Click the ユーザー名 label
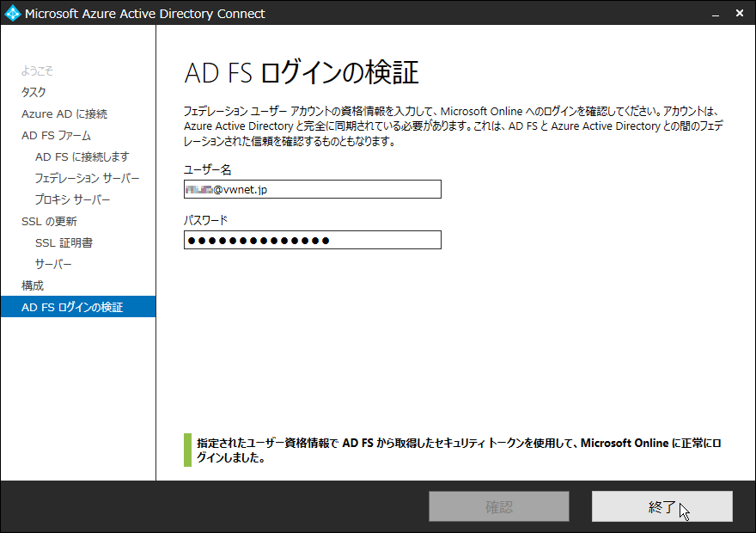The image size is (756, 533). tap(207, 170)
